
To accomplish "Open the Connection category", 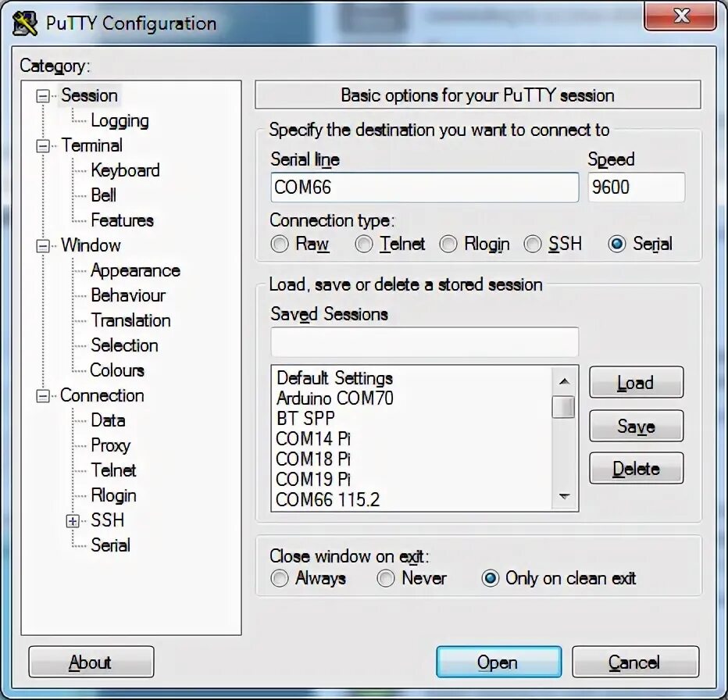I will pos(102,396).
